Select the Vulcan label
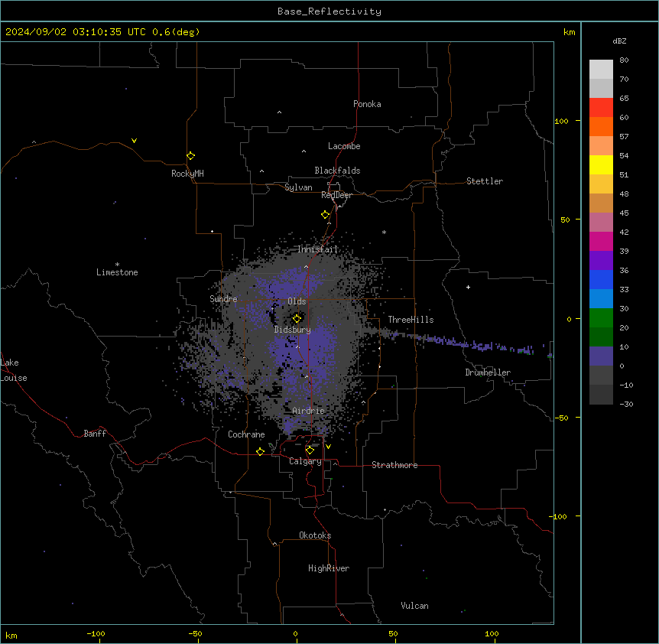 414,606
